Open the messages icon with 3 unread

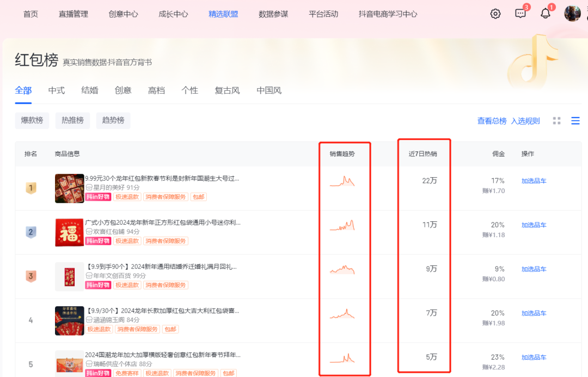point(520,13)
